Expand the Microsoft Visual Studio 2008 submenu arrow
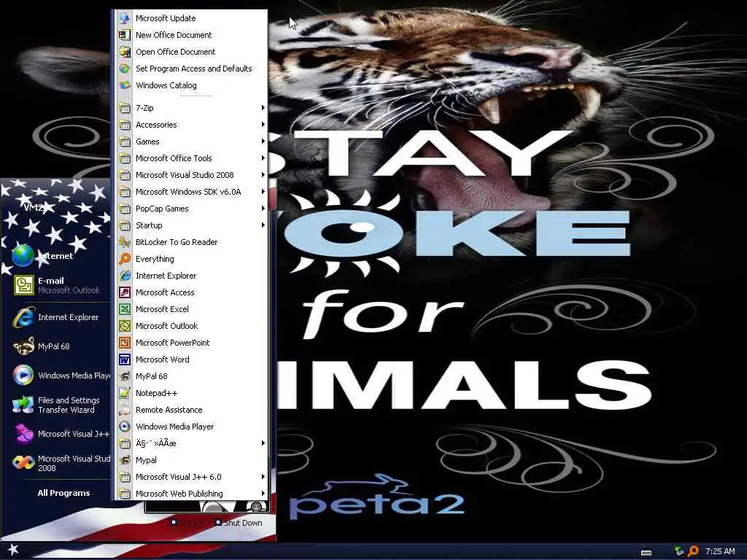This screenshot has height=560, width=747. 263,175
